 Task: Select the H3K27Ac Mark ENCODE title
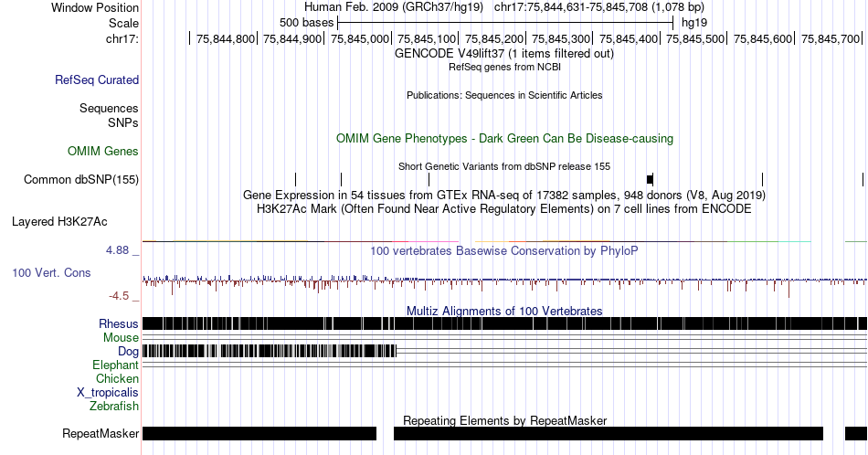[504, 208]
